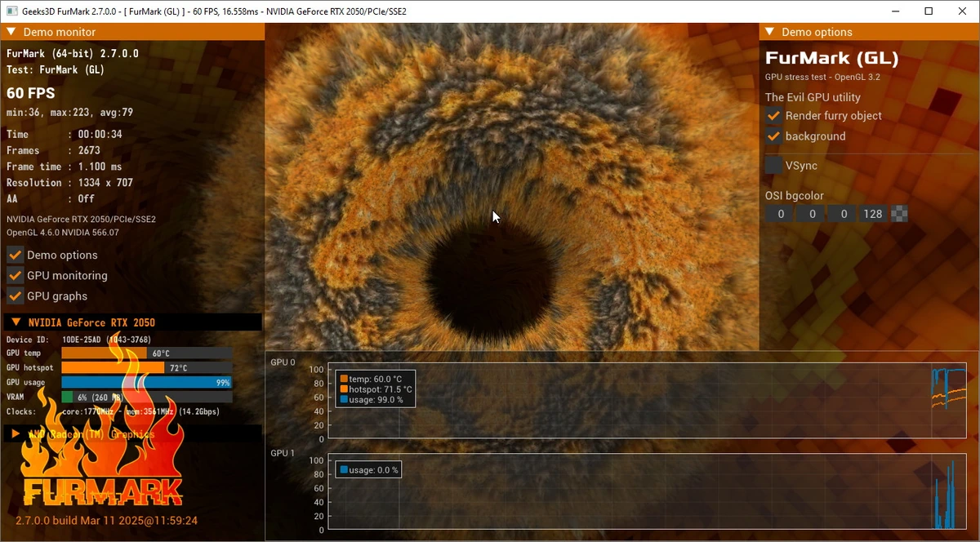Viewport: 980px width, 542px height.
Task: Uncheck the Demo options checkbox
Action: pyautogui.click(x=15, y=255)
